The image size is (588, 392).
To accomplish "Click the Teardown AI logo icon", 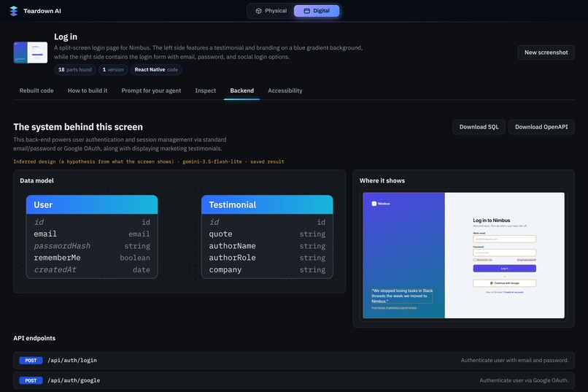I will [14, 11].
